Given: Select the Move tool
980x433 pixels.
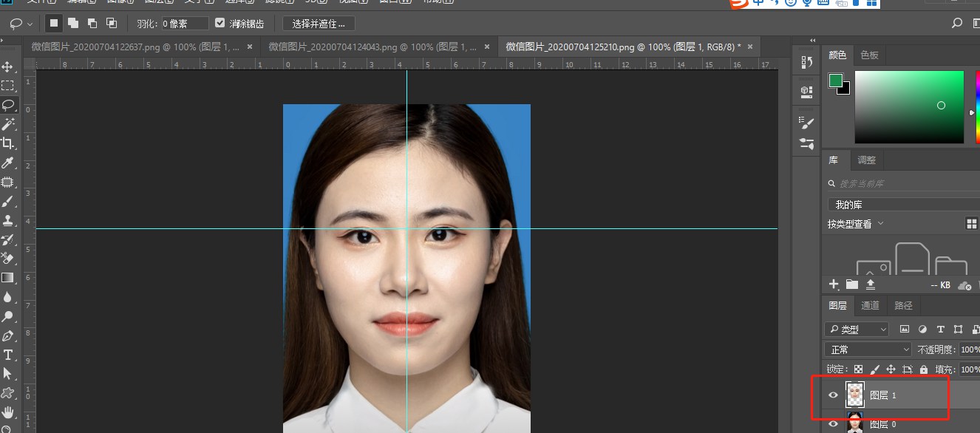Looking at the screenshot, I should pyautogui.click(x=8, y=67).
